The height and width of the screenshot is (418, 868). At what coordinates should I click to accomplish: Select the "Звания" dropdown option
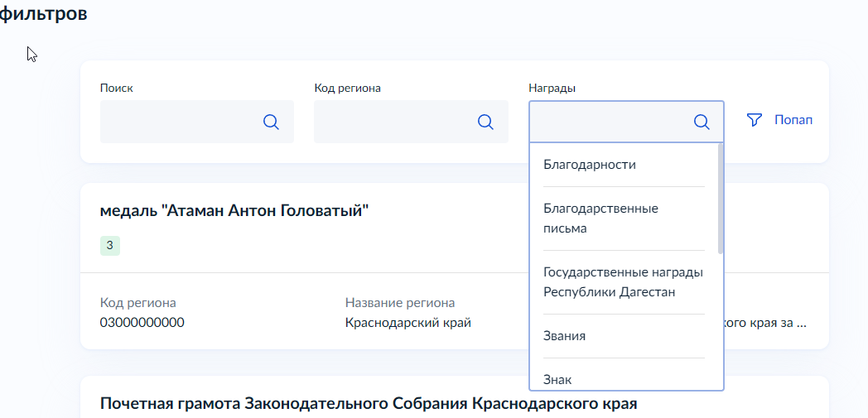(x=564, y=336)
